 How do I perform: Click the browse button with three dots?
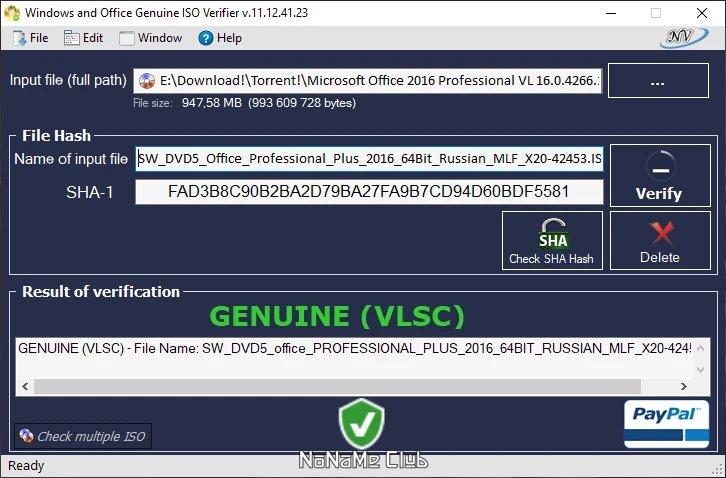click(658, 81)
